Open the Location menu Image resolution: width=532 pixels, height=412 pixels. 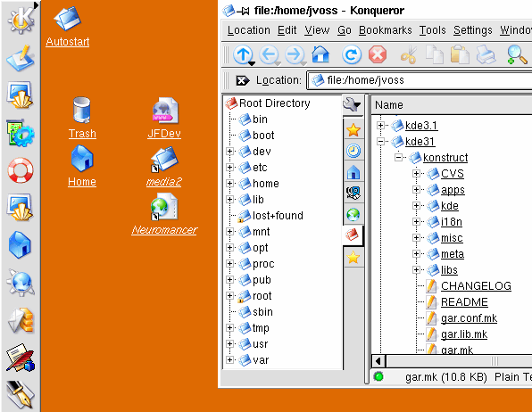(x=249, y=30)
